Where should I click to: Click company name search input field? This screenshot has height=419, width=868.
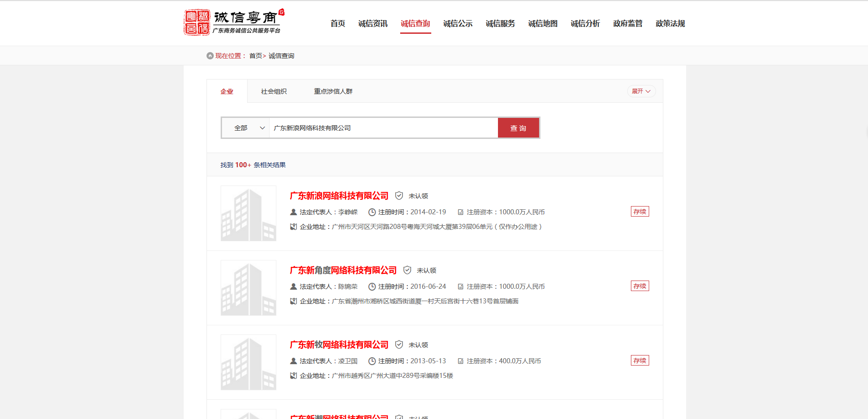pos(383,128)
